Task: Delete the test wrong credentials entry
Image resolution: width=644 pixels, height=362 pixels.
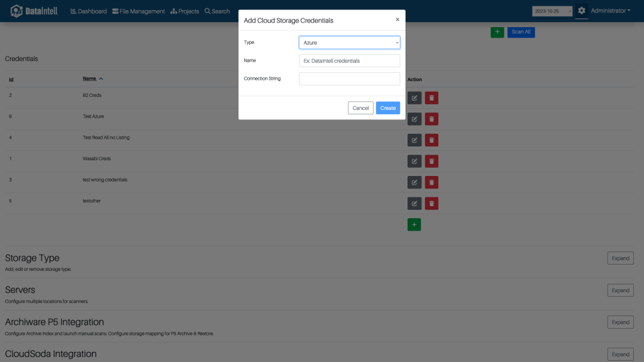Action: (x=431, y=183)
